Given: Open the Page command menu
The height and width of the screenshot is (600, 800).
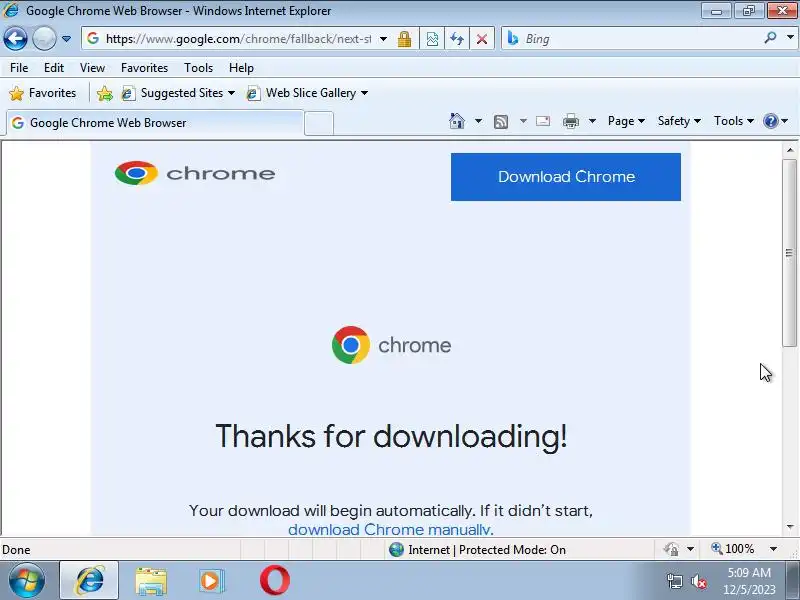Looking at the screenshot, I should (626, 121).
